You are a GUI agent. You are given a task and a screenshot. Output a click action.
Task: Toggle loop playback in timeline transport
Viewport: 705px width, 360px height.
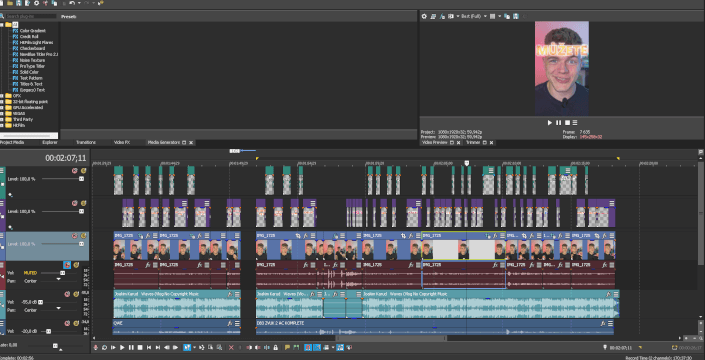tap(104, 347)
